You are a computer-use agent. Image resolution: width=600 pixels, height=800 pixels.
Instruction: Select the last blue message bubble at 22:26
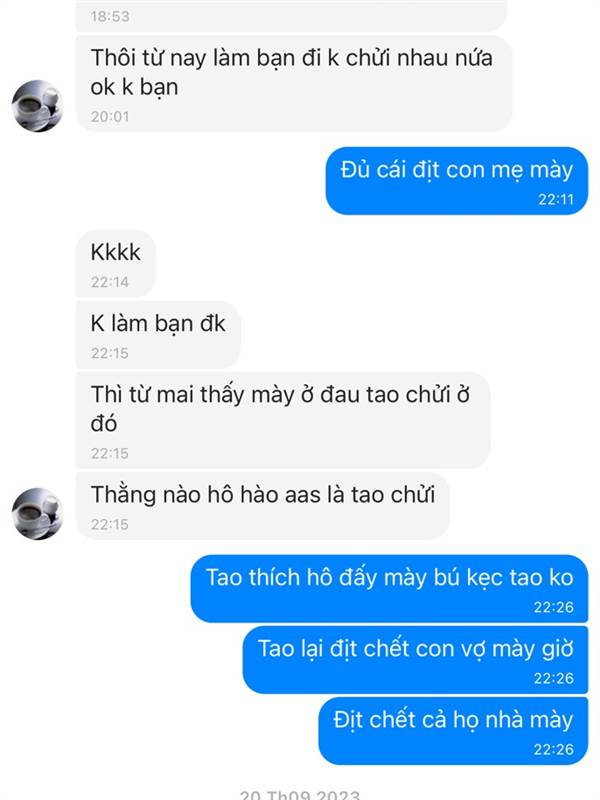[453, 731]
